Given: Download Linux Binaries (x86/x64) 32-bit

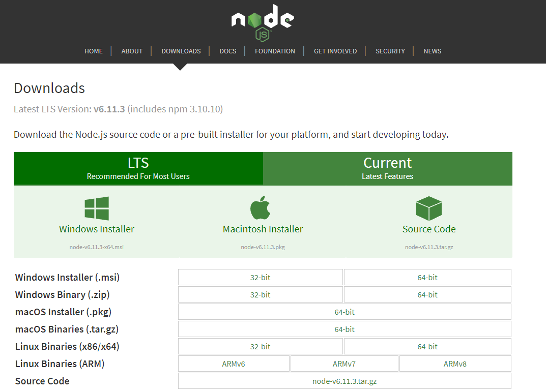Looking at the screenshot, I should coord(261,346).
